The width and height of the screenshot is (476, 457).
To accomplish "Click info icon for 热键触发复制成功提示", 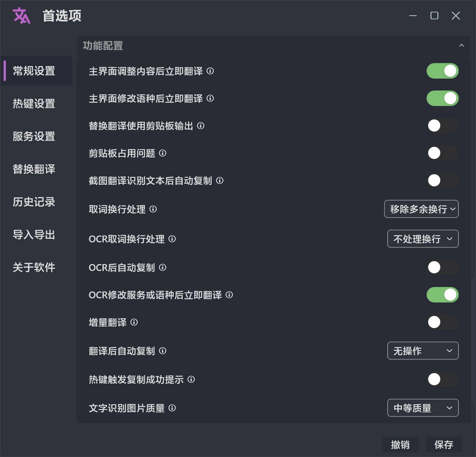I will (191, 380).
